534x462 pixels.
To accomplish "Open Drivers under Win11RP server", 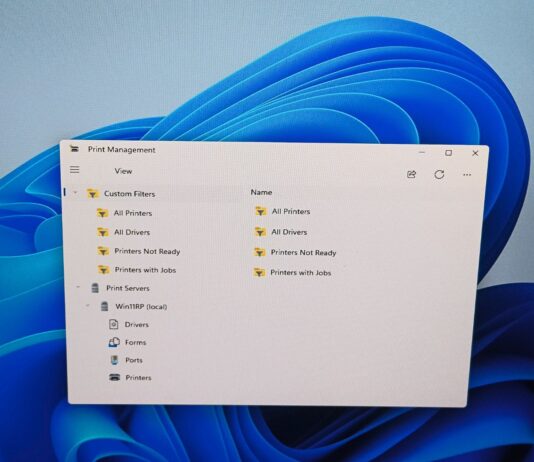I will point(137,324).
